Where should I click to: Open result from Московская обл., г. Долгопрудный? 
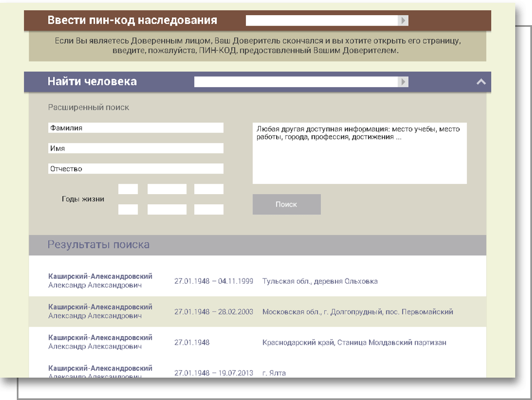point(258,312)
